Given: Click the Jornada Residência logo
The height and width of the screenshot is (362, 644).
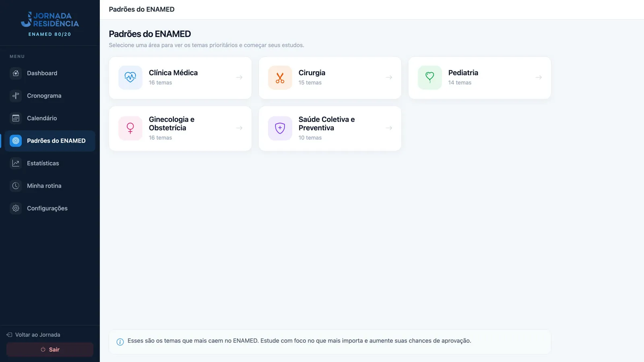Looking at the screenshot, I should 50,19.
